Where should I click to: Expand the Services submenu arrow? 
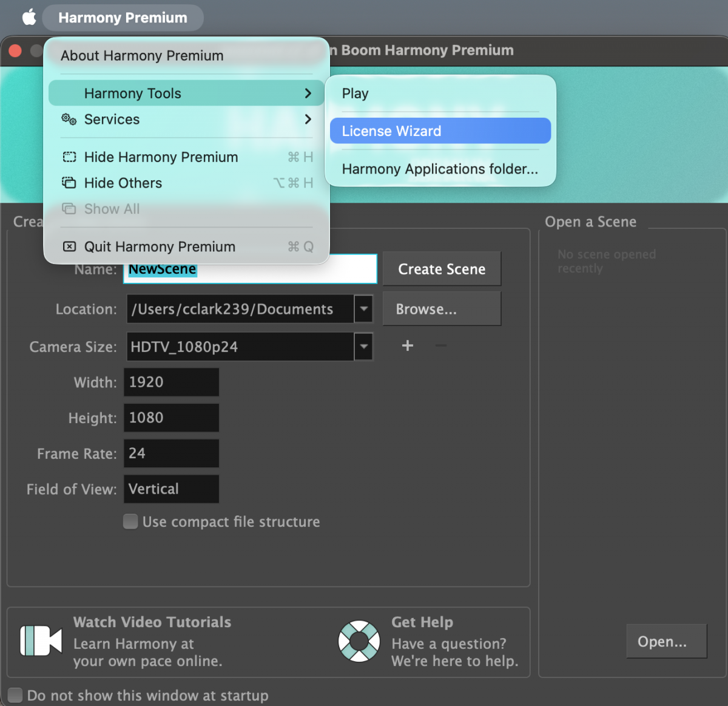click(308, 120)
